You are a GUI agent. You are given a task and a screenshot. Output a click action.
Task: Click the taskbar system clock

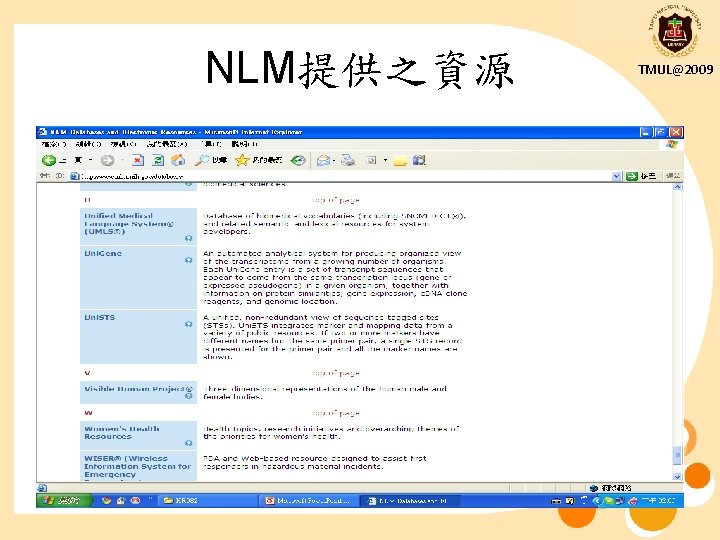tap(658, 501)
